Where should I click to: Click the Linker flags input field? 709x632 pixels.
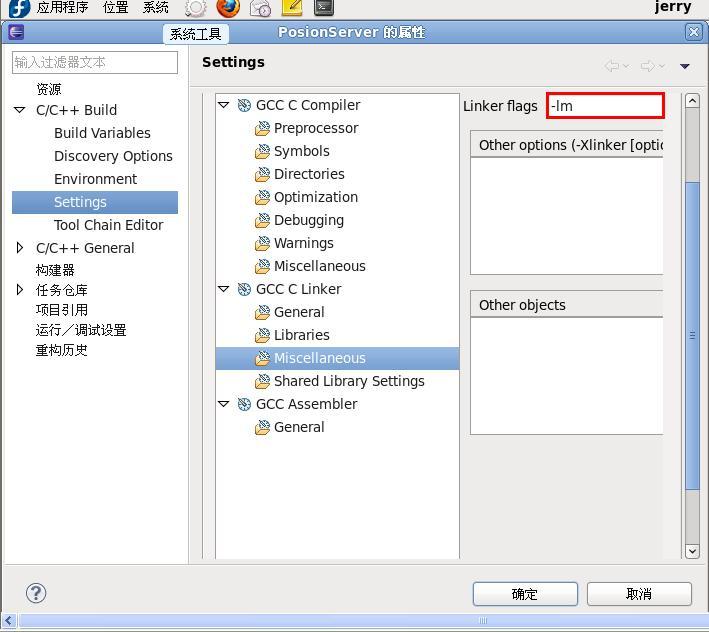click(605, 106)
